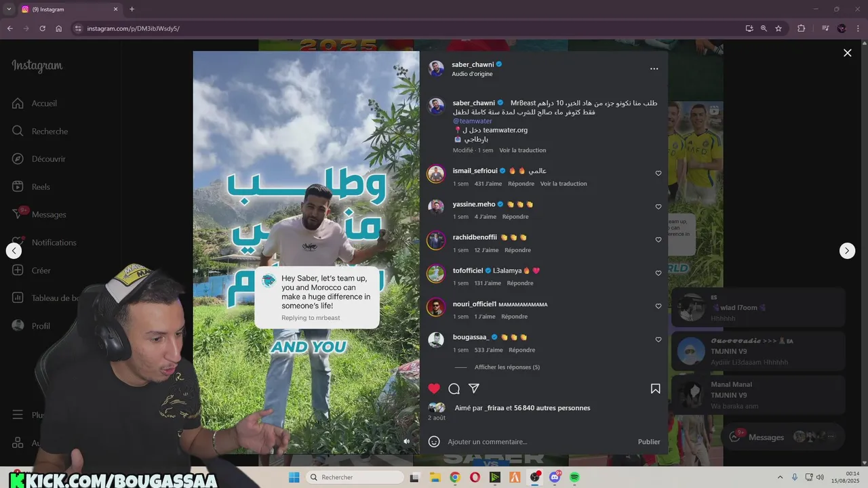Click Publier to post the comment
The image size is (868, 488).
click(649, 442)
